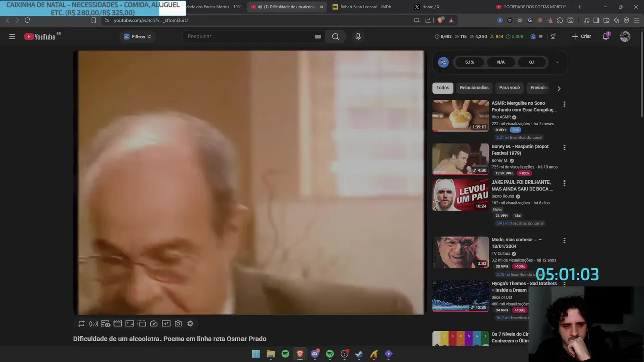This screenshot has height=362, width=644.
Task: Open Brave Shields lion icon
Action: [440, 20]
